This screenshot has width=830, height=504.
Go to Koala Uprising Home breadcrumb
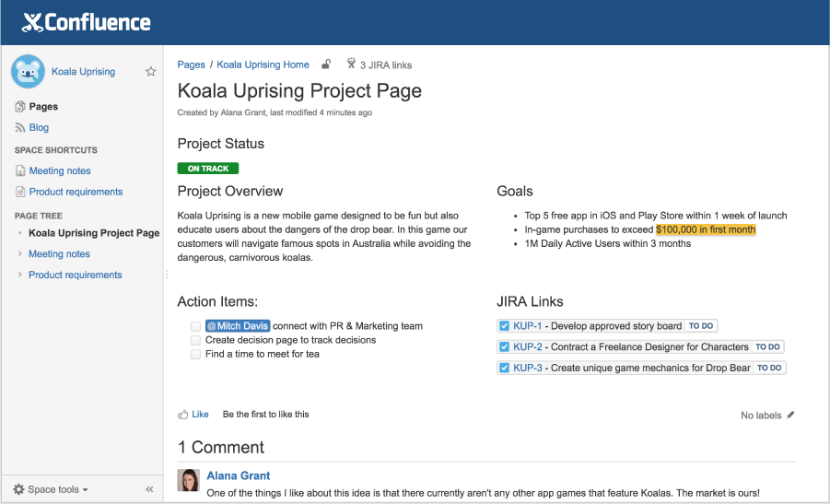point(263,64)
